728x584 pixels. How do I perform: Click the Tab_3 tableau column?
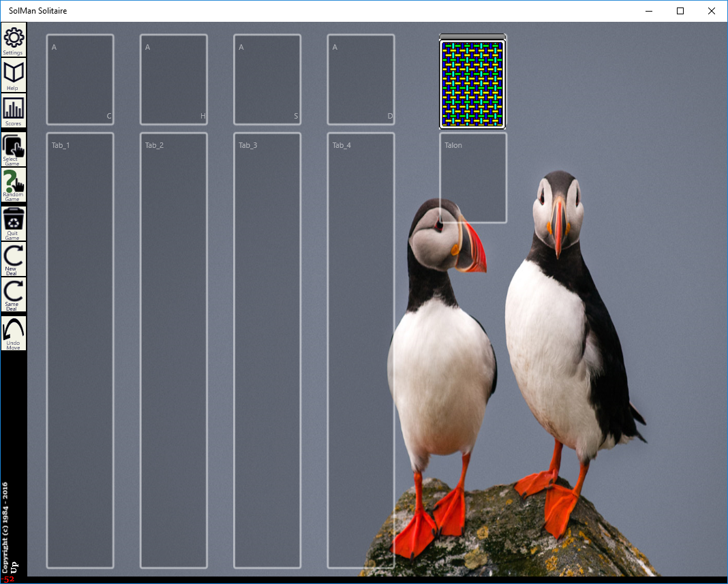click(267, 350)
